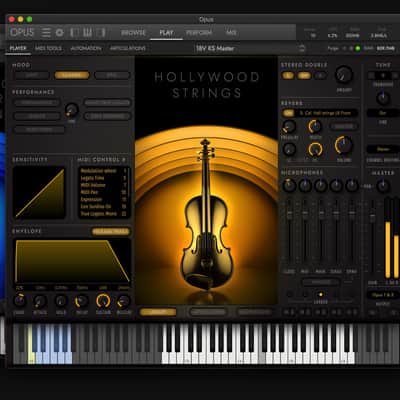Viewport: 400px width, 400px height.
Task: Toggle the top-left Performance button
Action: coord(37,103)
